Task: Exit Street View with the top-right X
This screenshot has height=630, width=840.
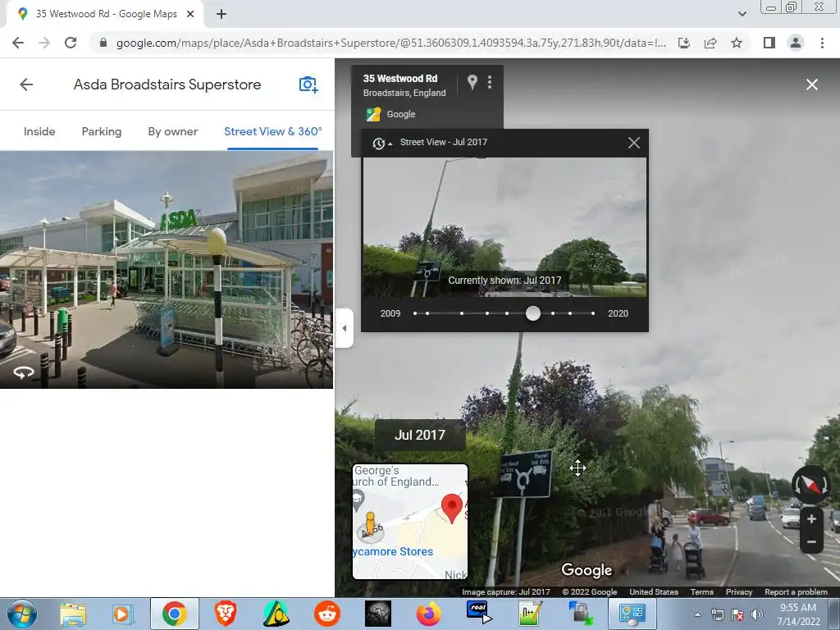Action: click(x=812, y=84)
